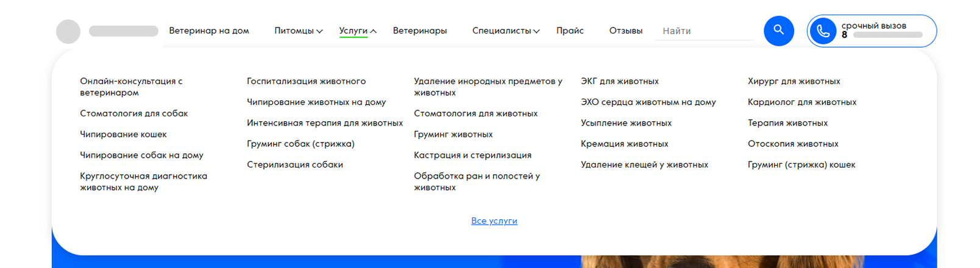Screen dimensions: 980x268
Task: Click the срочный вызов call button
Action: coord(872,31)
